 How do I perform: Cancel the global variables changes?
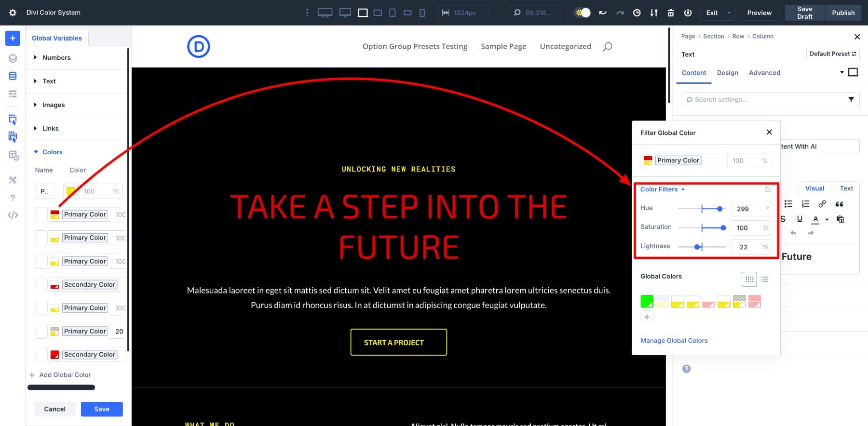coord(54,409)
